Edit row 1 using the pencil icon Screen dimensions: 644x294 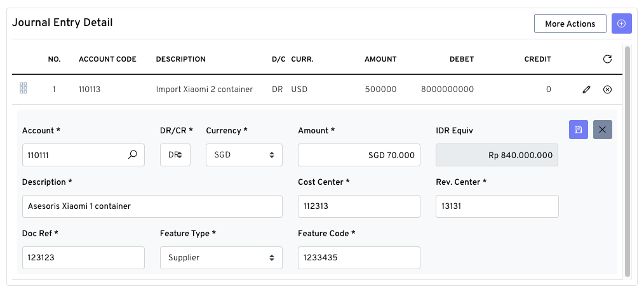coord(586,90)
